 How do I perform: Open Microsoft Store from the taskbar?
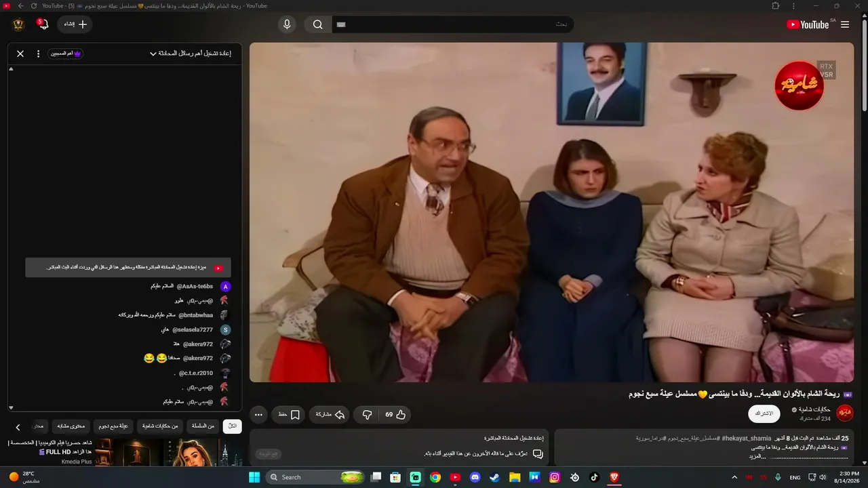[395, 477]
